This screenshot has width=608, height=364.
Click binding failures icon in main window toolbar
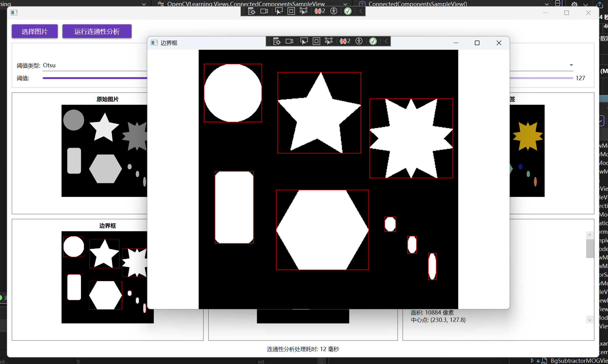coord(320,11)
